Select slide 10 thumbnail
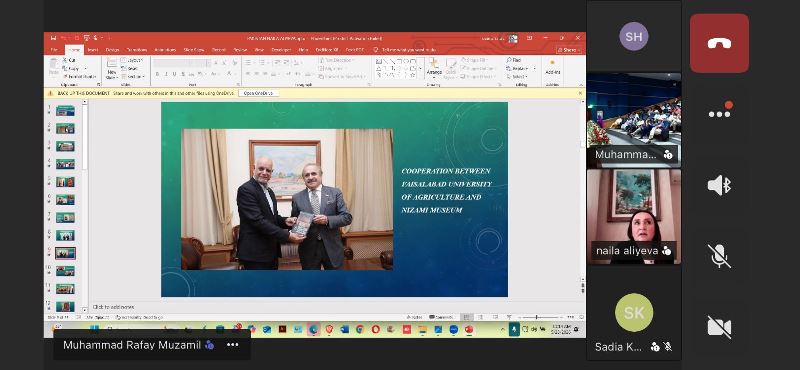Viewport: 800px width, 370px height. 65,271
